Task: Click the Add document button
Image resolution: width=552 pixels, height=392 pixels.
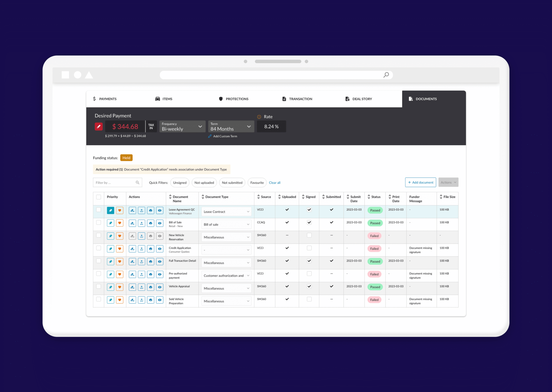Action: click(x=420, y=182)
